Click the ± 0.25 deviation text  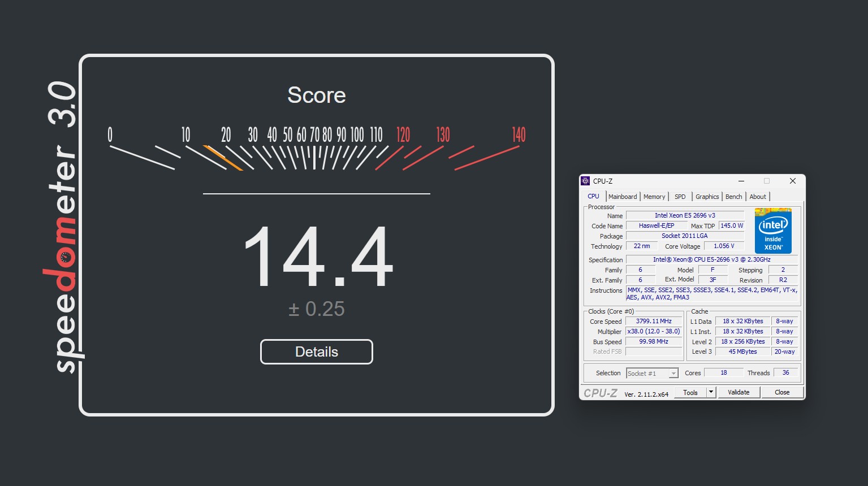click(x=316, y=309)
